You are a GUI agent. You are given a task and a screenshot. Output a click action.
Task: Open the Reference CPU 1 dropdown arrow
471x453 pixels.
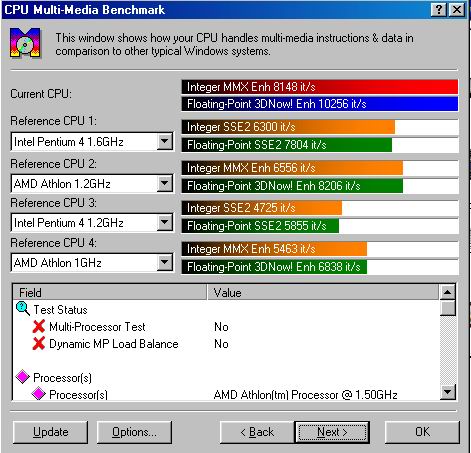pos(165,142)
